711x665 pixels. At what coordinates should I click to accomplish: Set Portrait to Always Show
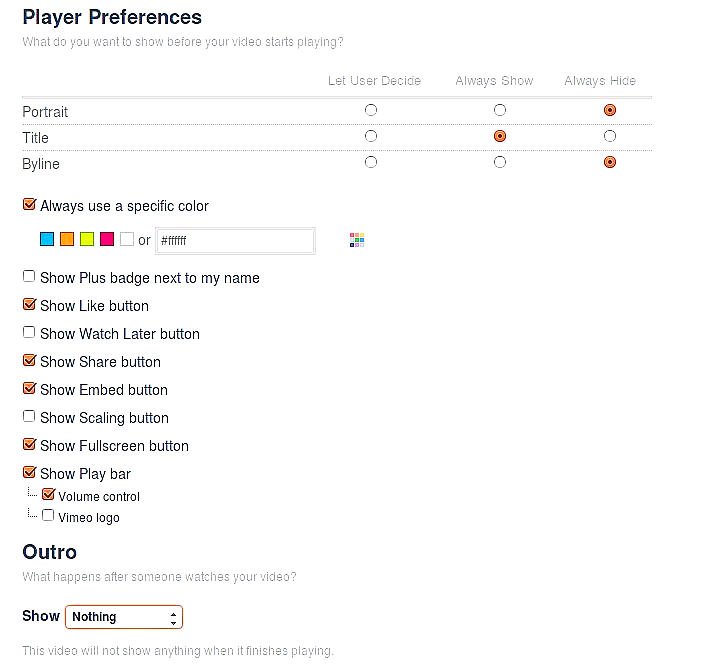click(500, 110)
